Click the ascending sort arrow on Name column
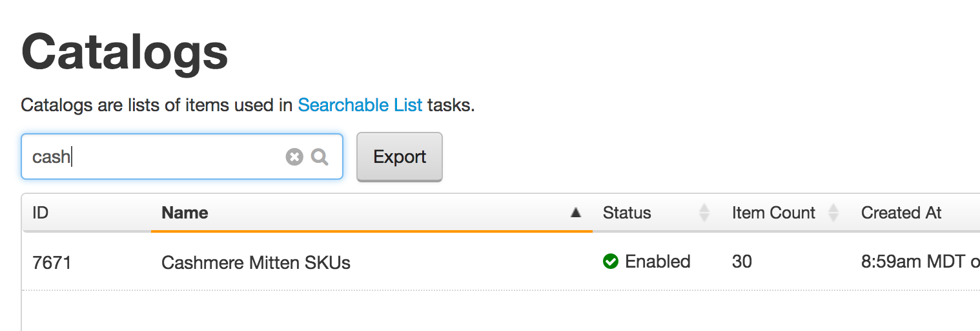The height and width of the screenshot is (331, 980). [576, 213]
